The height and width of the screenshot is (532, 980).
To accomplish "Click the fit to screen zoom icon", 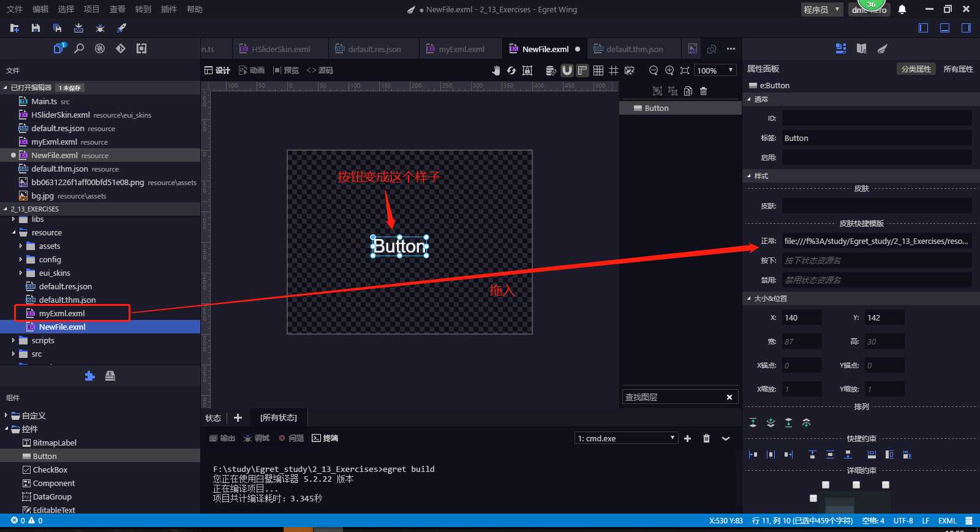I will pos(685,70).
